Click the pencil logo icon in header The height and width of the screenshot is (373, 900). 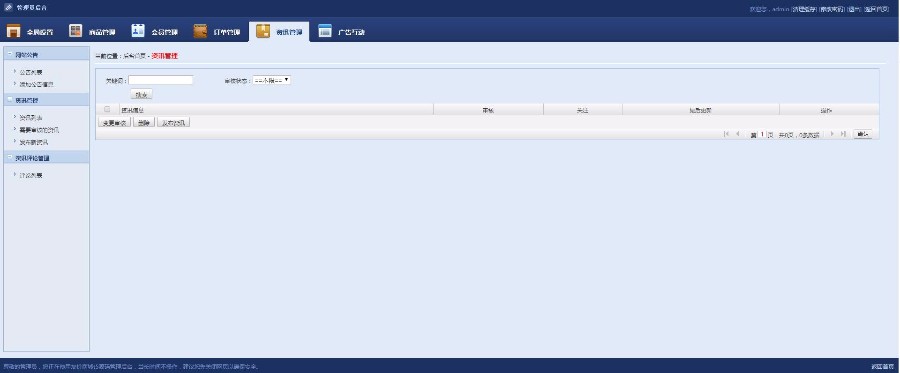tap(8, 7)
